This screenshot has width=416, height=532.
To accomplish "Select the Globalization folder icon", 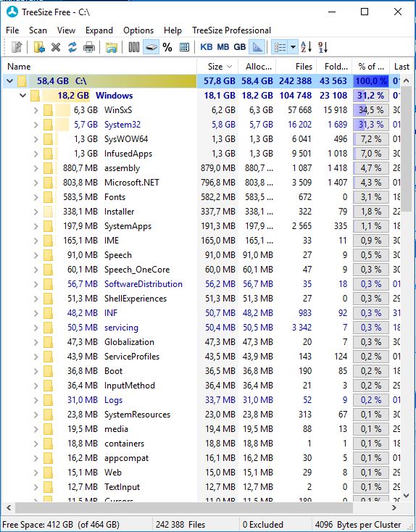I will tap(48, 342).
